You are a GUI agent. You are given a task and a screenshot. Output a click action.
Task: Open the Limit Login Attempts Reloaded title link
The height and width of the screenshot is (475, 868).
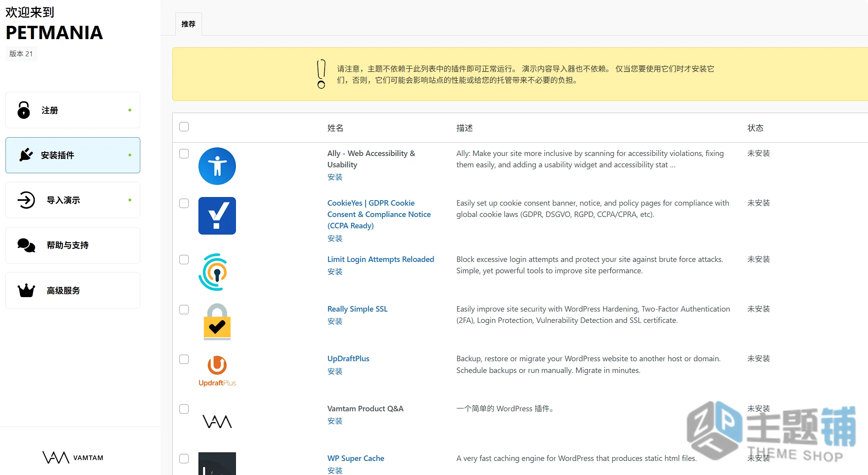(x=380, y=259)
